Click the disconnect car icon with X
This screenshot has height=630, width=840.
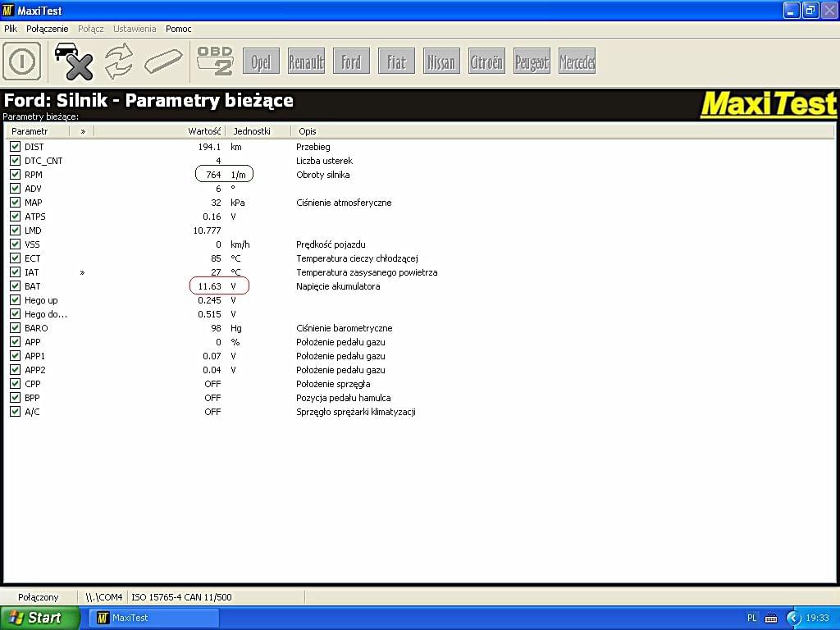coord(73,61)
